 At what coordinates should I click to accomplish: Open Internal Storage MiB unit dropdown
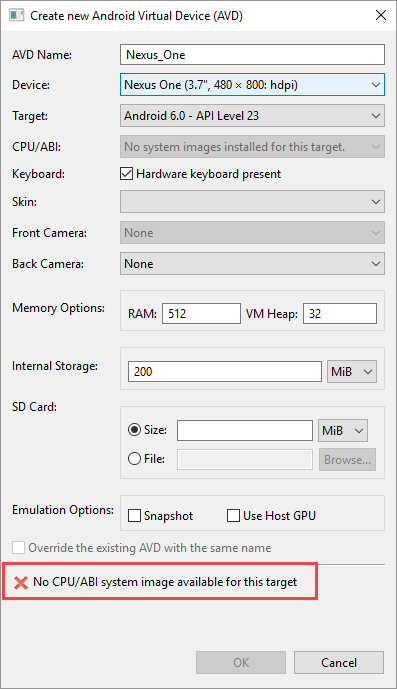pyautogui.click(x=352, y=372)
